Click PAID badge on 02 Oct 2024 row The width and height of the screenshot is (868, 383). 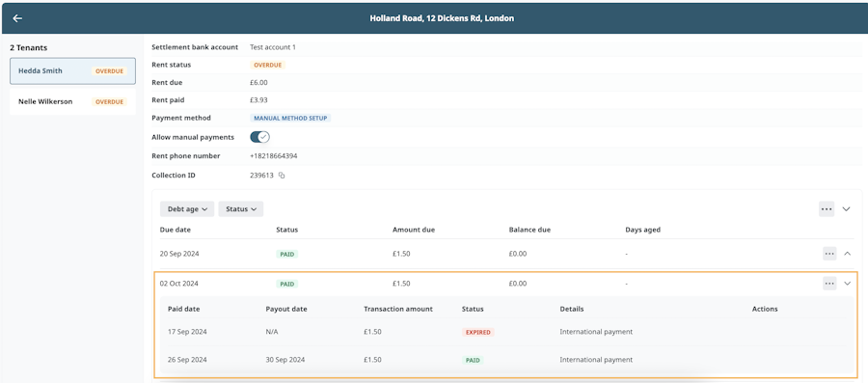286,284
